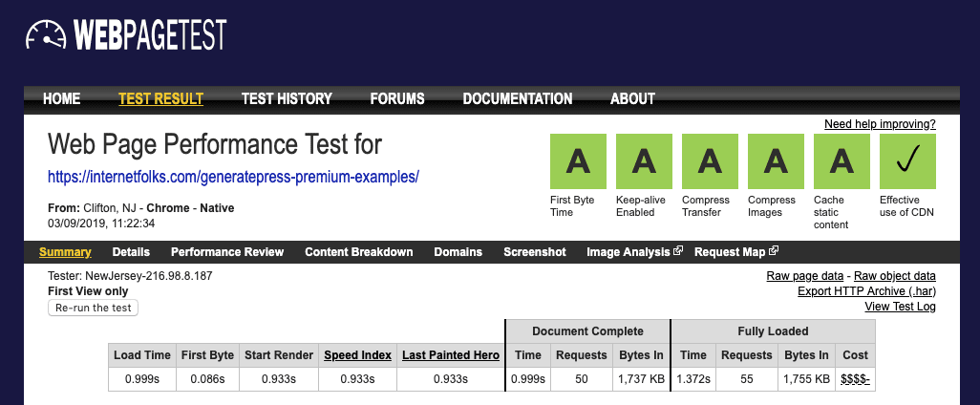Click external link icon beside Request Map
This screenshot has width=980, height=405.
(774, 252)
